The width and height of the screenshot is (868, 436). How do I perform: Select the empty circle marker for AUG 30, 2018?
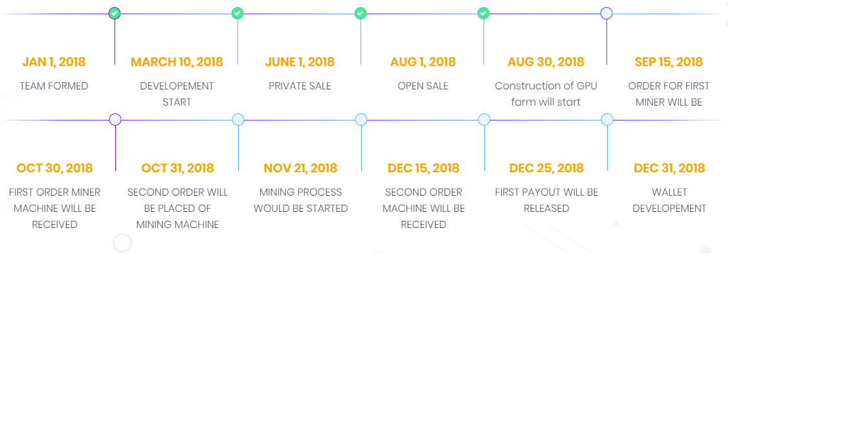tap(606, 13)
